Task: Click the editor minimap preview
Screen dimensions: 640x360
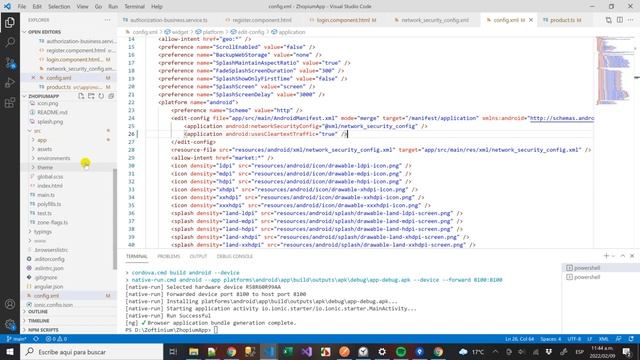Action: (x=614, y=71)
